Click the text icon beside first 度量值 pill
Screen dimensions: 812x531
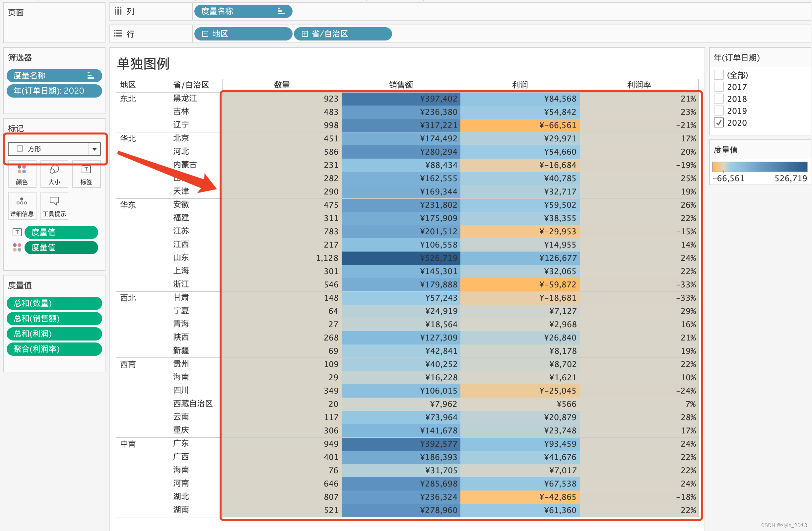pos(17,232)
